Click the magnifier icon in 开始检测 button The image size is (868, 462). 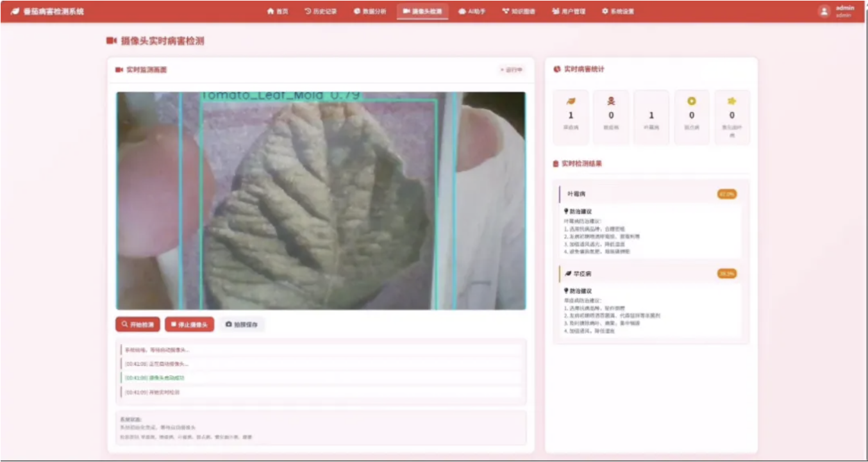pyautogui.click(x=124, y=325)
